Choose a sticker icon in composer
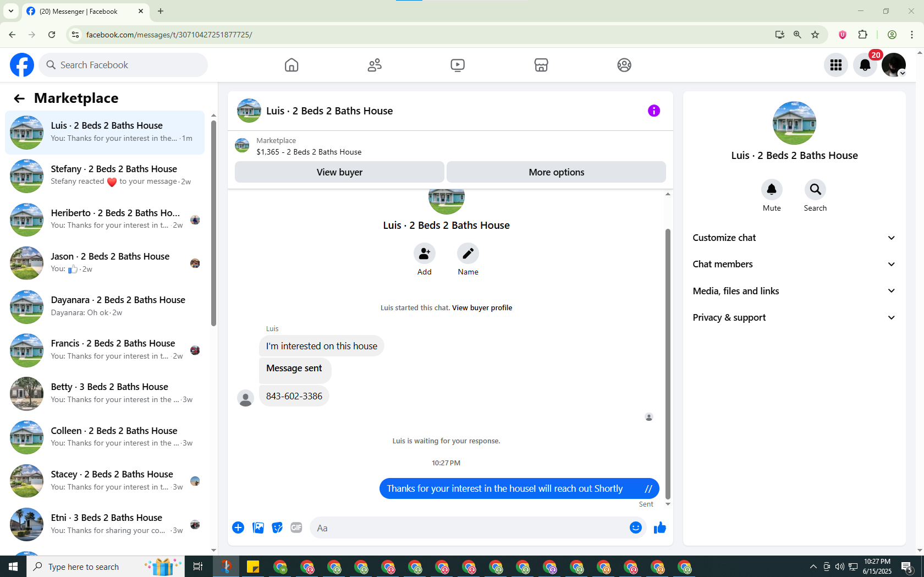The height and width of the screenshot is (577, 924). [277, 528]
